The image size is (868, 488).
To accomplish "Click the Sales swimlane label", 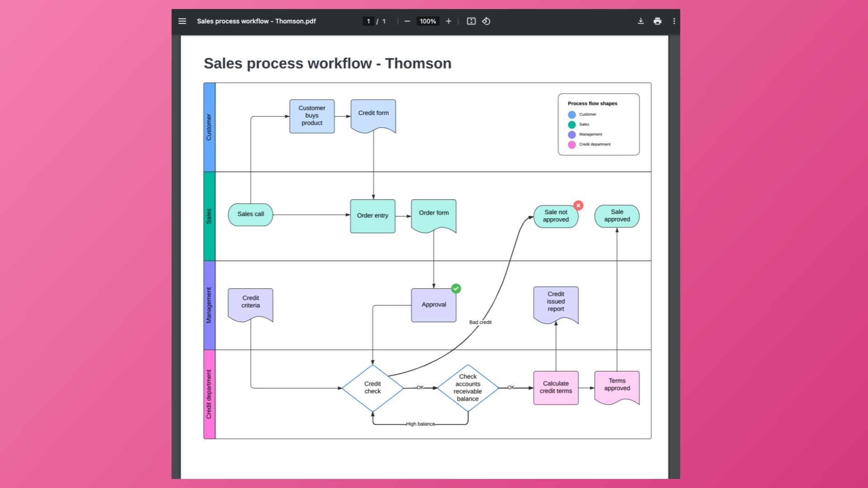I will (209, 216).
